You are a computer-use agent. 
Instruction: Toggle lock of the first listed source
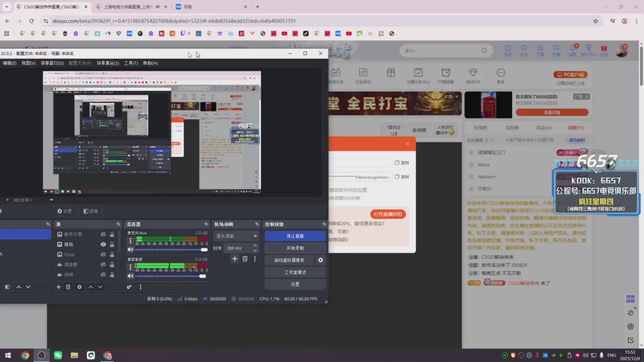pyautogui.click(x=112, y=234)
